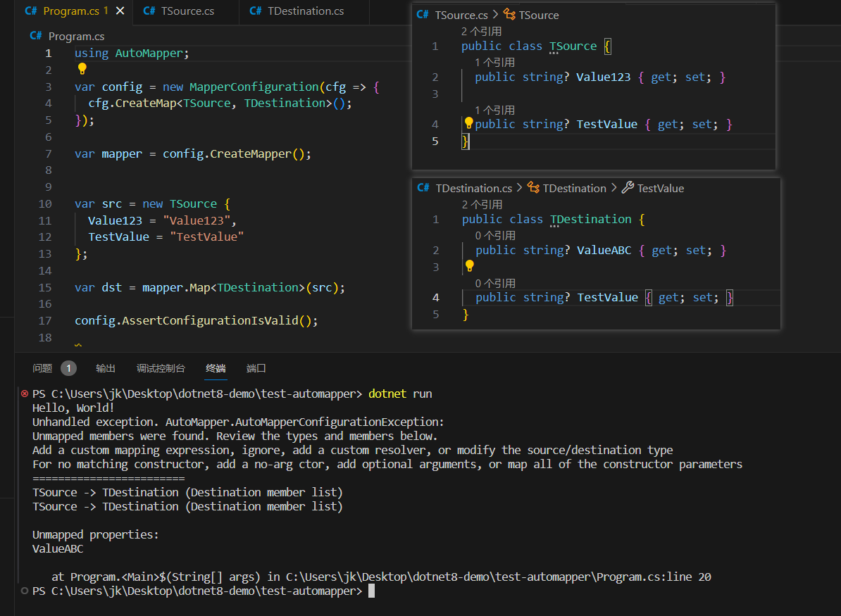The height and width of the screenshot is (616, 841).
Task: Click the string "Value123" on line 11
Action: (x=197, y=220)
